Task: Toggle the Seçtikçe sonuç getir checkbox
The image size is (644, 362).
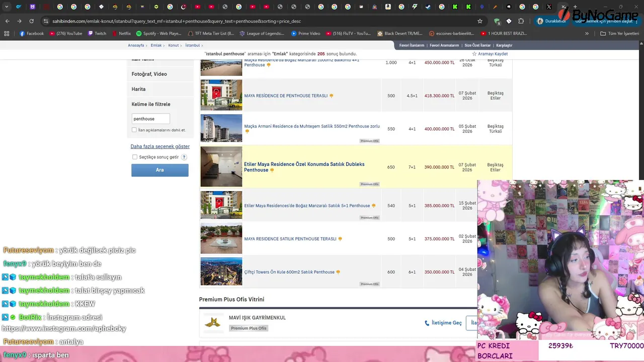Action: tap(135, 157)
